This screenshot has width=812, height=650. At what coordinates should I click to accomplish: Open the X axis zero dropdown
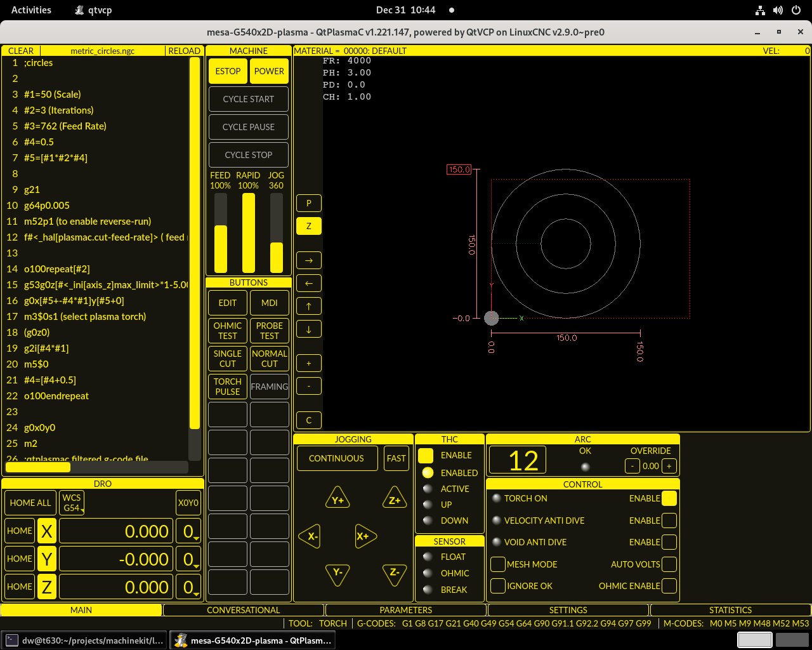click(188, 531)
